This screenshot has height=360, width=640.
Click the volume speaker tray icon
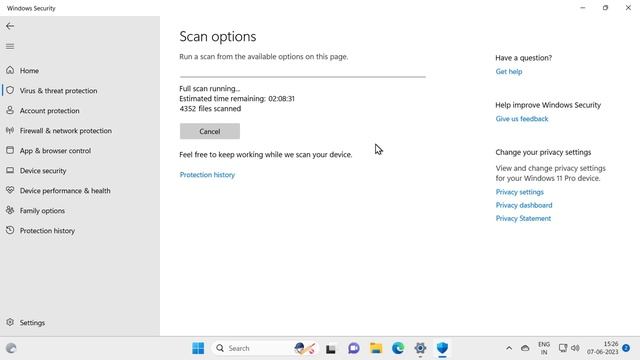575,348
